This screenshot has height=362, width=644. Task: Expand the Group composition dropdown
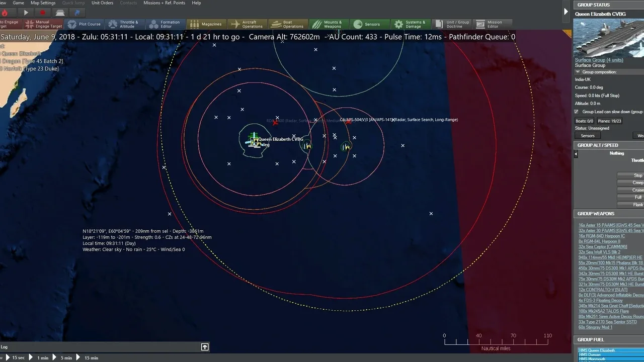pos(578,72)
